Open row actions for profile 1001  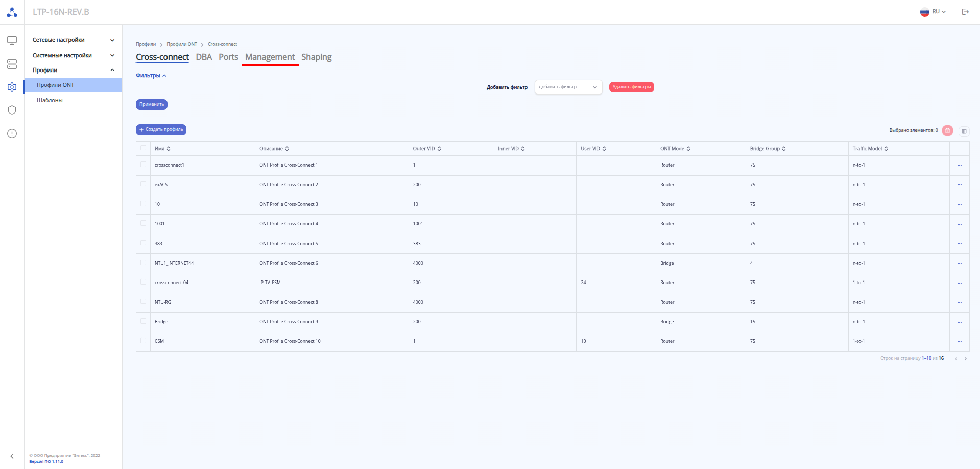coord(960,224)
